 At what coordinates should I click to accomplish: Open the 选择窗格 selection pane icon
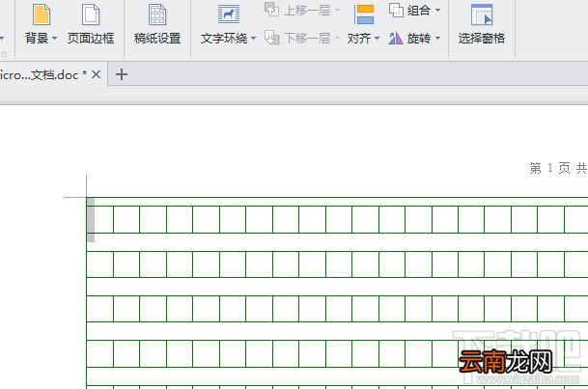[482, 14]
